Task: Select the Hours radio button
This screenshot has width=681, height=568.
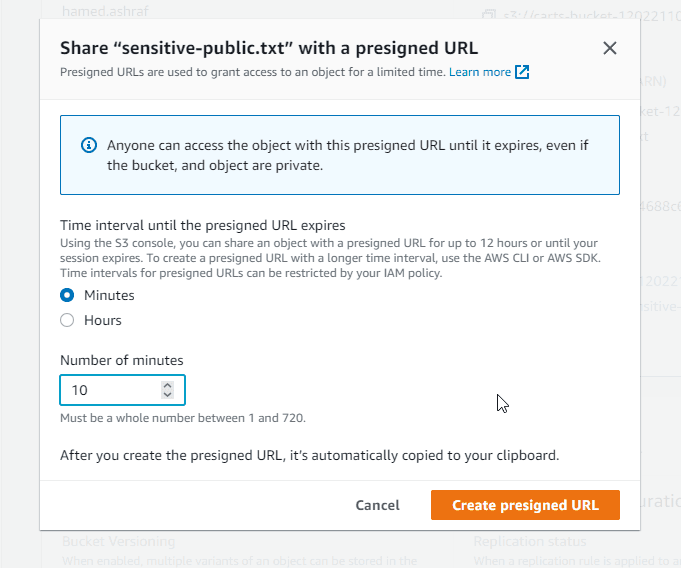Action: point(67,320)
